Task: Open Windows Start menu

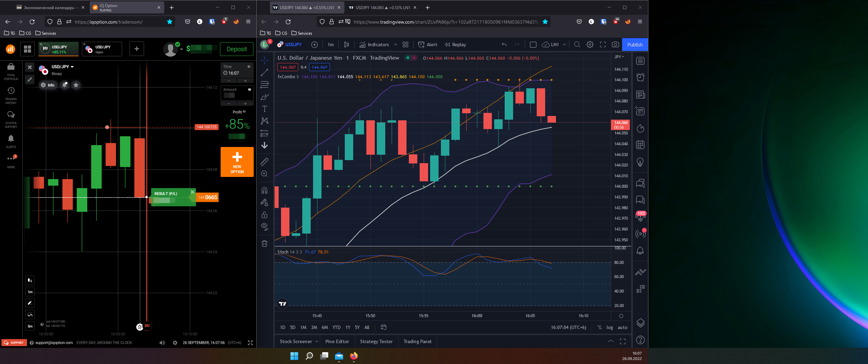Action: [x=294, y=356]
